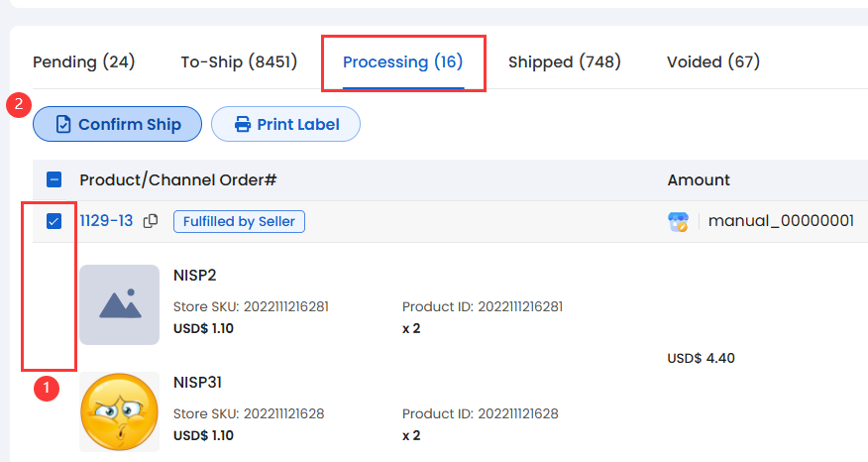
Task: Open the To-Ship (8451) tab
Action: (239, 61)
